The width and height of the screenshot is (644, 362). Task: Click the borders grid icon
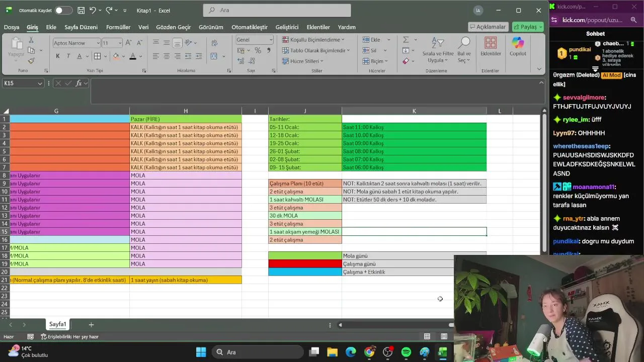click(x=97, y=56)
